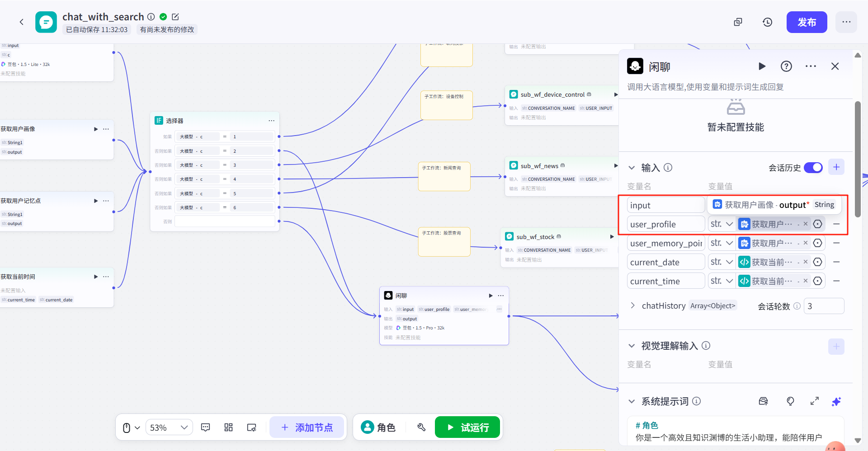Go back using the top-left arrow
868x451 pixels.
(x=21, y=22)
